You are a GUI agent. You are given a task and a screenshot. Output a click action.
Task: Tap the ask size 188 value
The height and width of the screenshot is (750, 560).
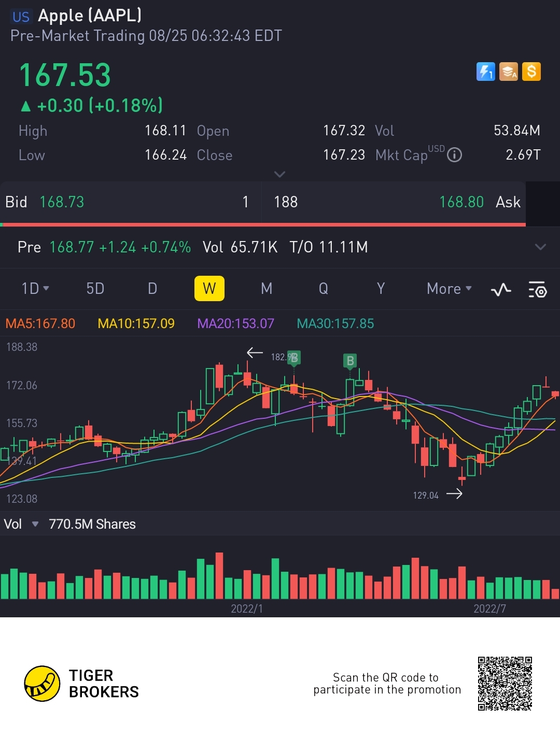[286, 202]
